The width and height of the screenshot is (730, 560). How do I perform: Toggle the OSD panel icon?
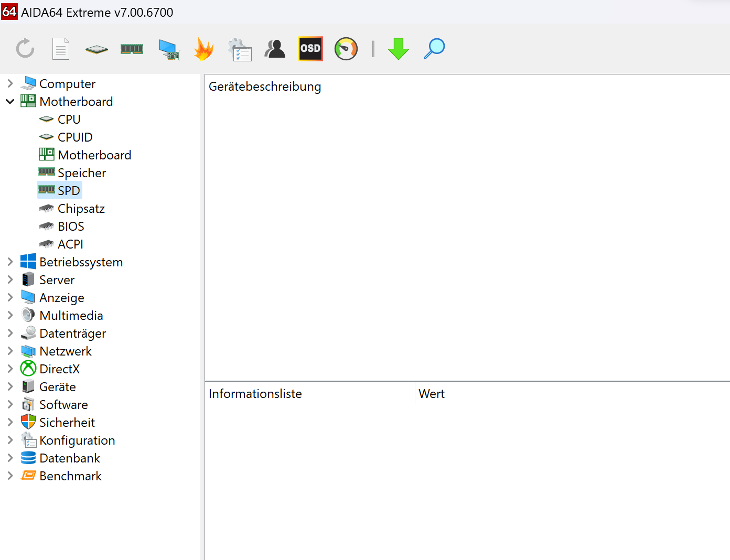coord(310,49)
